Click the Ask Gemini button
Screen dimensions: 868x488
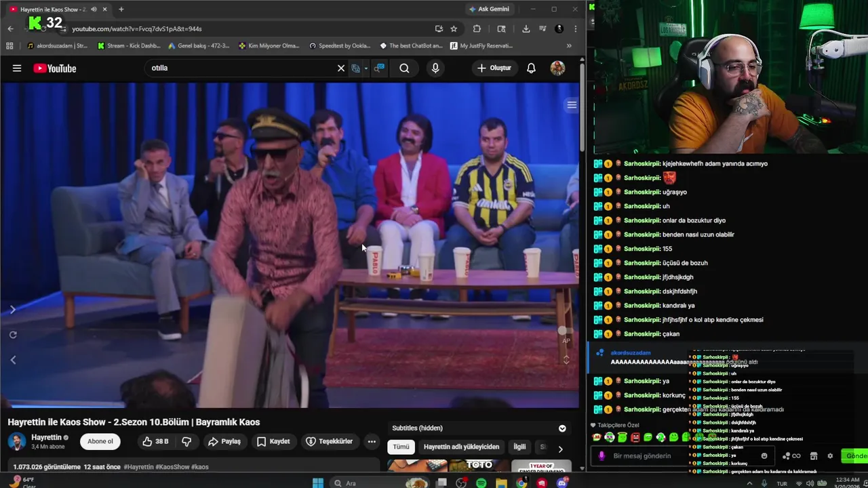pos(489,9)
